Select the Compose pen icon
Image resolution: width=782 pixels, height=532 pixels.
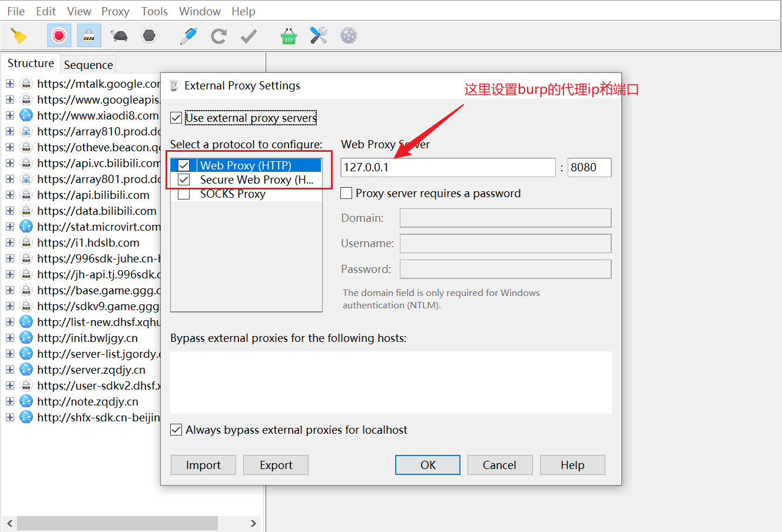[x=188, y=36]
